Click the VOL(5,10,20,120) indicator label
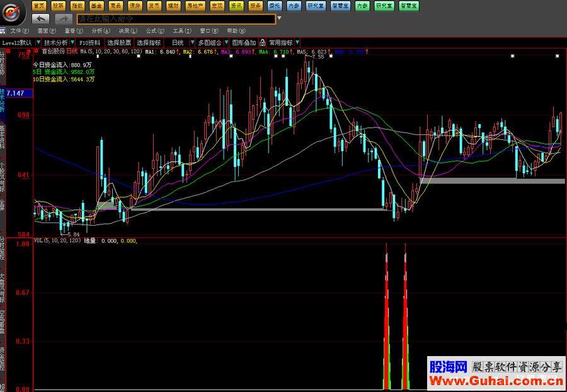 point(57,241)
